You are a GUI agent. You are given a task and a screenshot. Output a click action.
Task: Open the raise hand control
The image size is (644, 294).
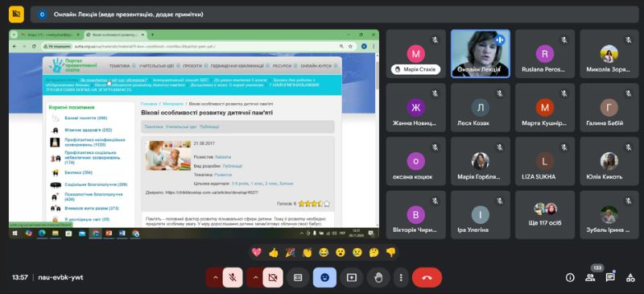tap(378, 278)
